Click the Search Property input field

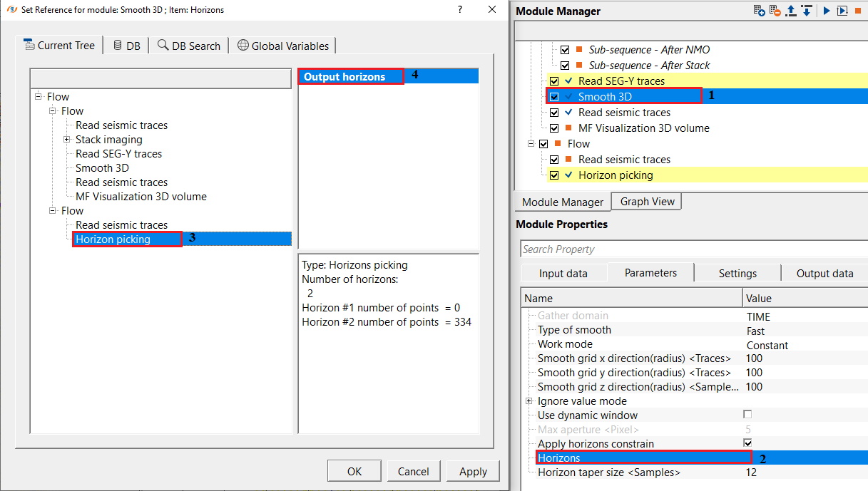[694, 249]
